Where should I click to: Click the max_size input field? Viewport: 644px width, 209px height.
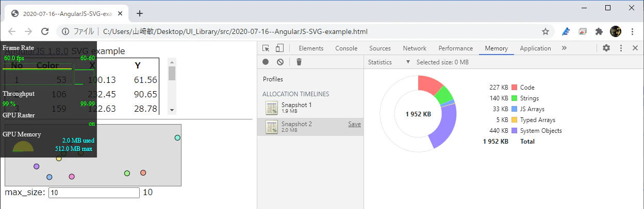[x=94, y=193]
